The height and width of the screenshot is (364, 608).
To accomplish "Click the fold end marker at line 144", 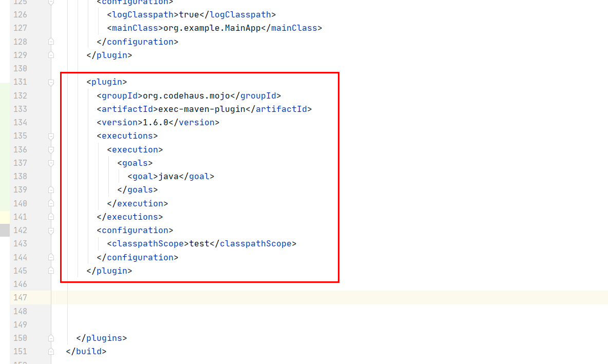I will [50, 257].
